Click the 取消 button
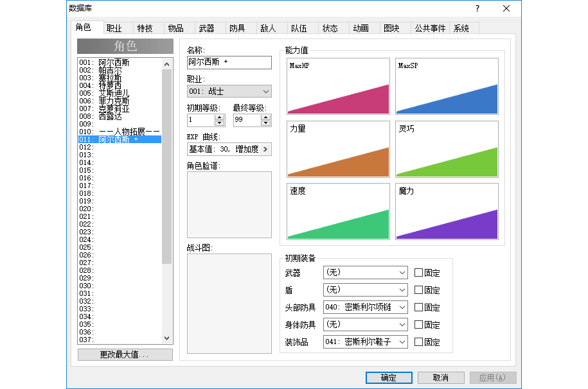588x389 pixels. click(441, 377)
